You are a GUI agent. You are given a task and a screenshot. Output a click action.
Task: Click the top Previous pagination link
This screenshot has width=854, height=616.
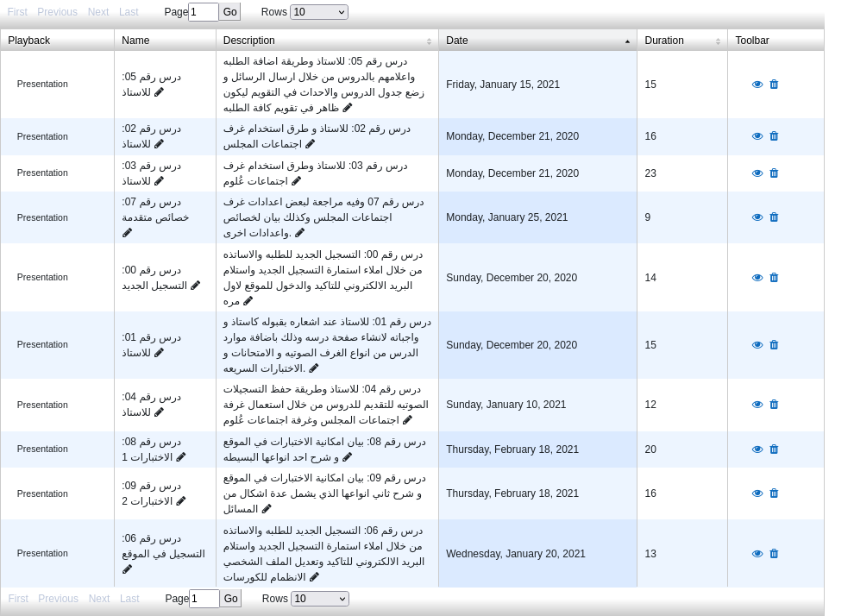[57, 12]
